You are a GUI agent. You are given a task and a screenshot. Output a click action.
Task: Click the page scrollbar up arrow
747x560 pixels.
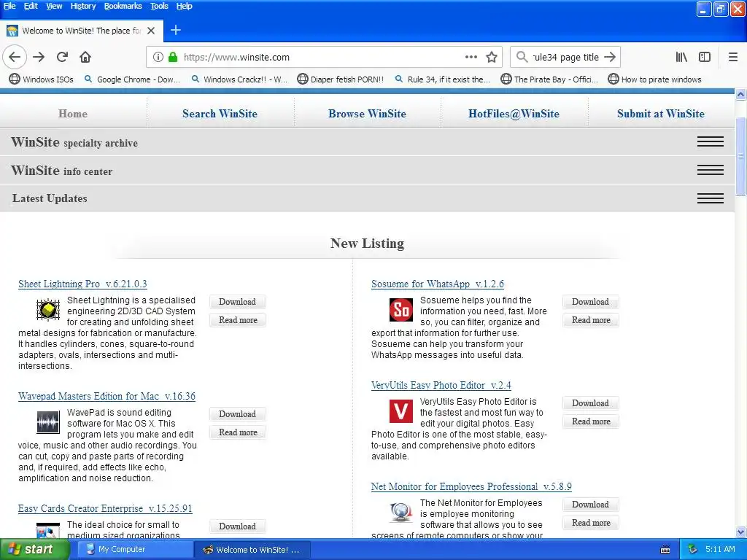coord(740,94)
